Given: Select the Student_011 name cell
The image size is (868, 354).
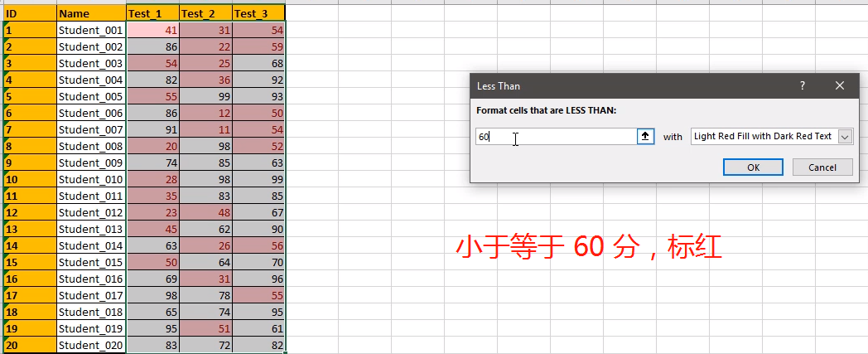Looking at the screenshot, I should (91, 196).
